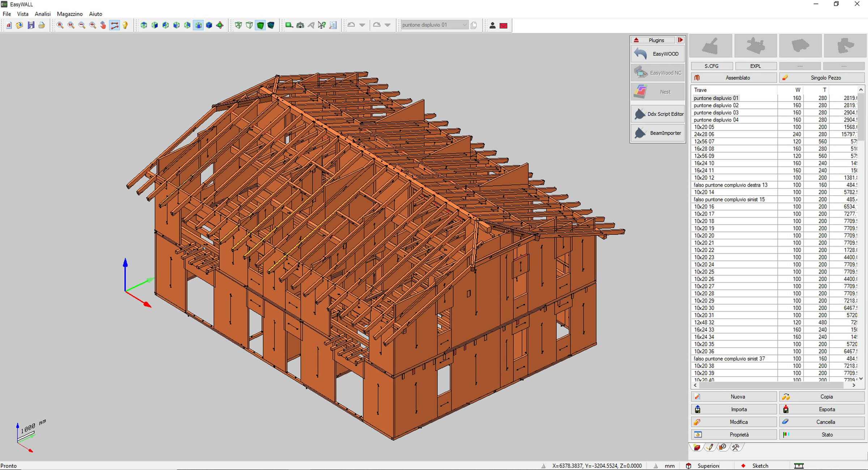
Task: Click the Proprietà button
Action: [x=733, y=435]
